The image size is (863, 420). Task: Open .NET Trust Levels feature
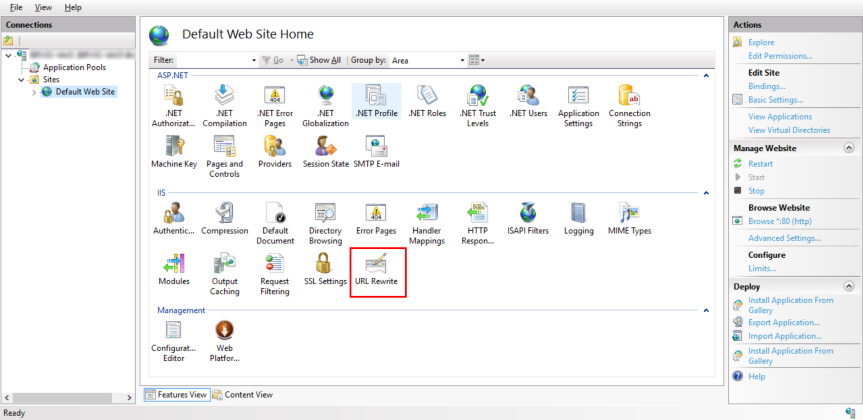coord(477,106)
